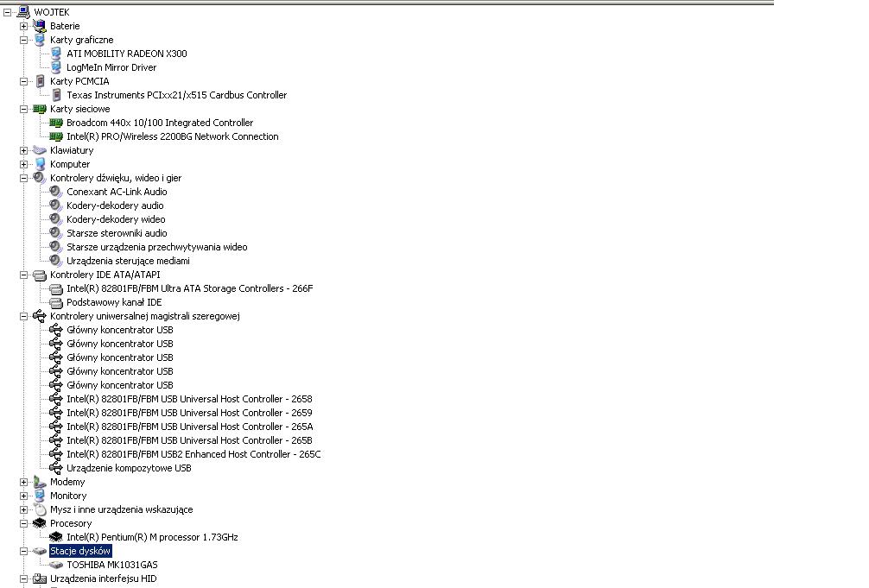The image size is (869, 588).
Task: Click the WOJTEK computer root icon
Action: 24,11
